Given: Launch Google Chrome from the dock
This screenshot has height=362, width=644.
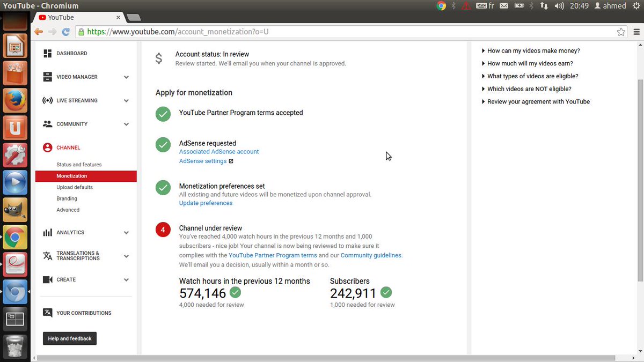Looking at the screenshot, I should [15, 237].
